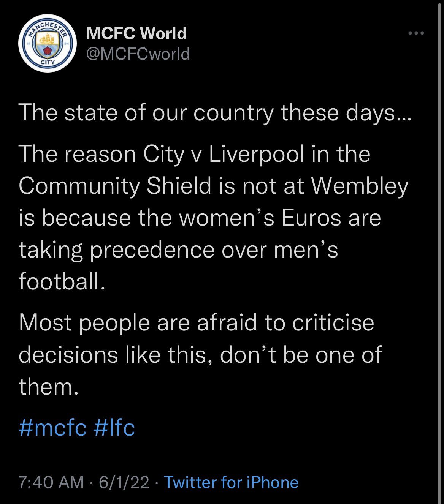Tap the Manchester City crest profile picture
This screenshot has width=444, height=504.
tap(48, 43)
